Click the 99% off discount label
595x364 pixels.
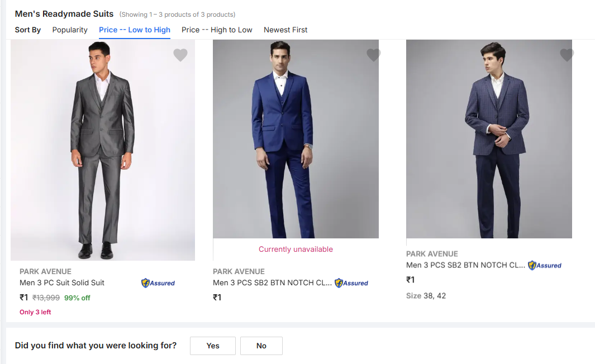77,298
